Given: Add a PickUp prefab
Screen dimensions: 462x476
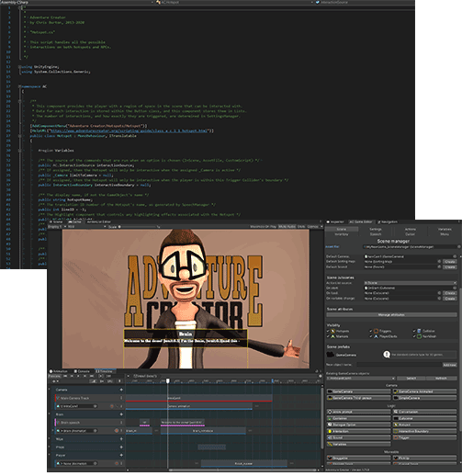Looking at the screenshot, I should [x=424, y=458].
